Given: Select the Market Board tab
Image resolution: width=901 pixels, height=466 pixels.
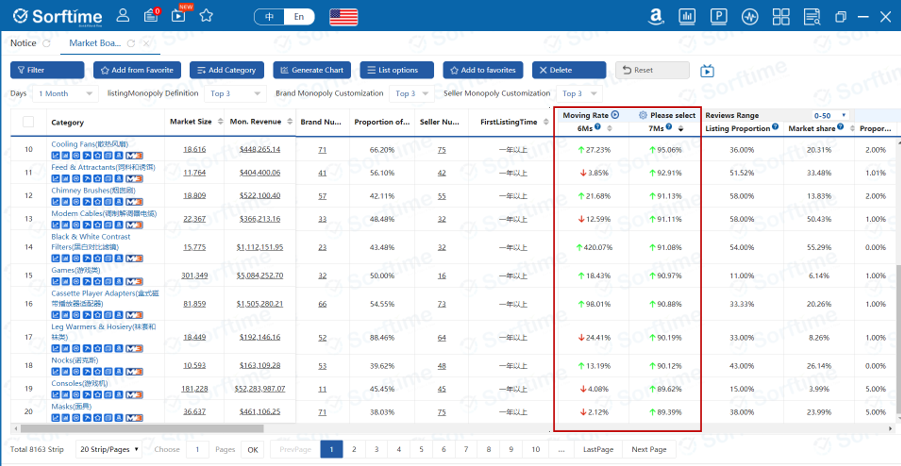Looking at the screenshot, I should pyautogui.click(x=96, y=43).
